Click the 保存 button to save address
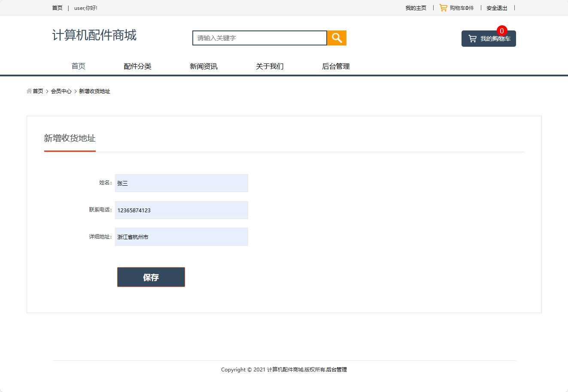 coord(151,277)
